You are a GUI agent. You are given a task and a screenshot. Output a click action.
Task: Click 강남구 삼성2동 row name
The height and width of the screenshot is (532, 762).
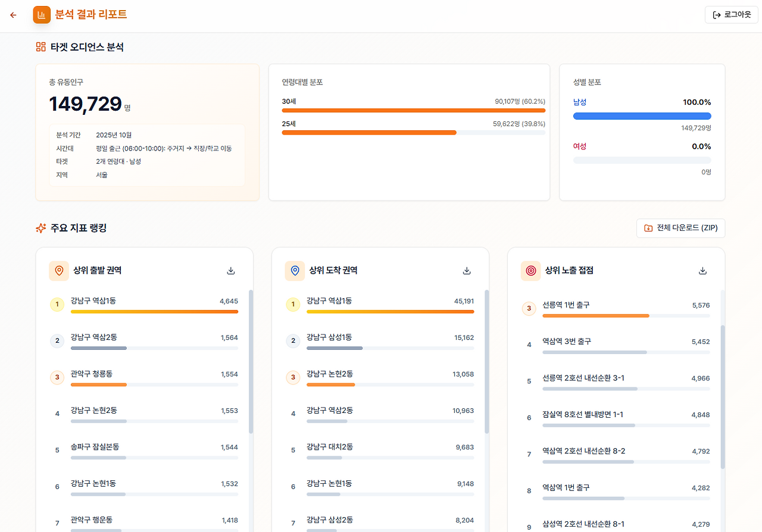330,520
